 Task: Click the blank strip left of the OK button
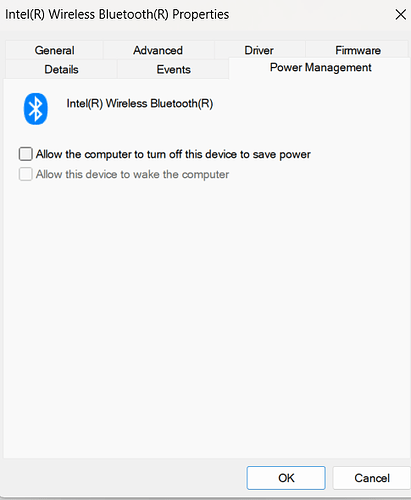click(123, 478)
